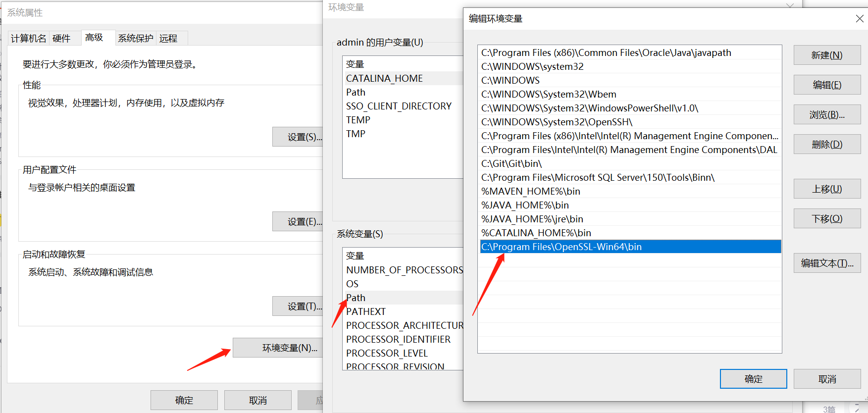The height and width of the screenshot is (413, 868).
Task: Open the 编辑文本(T)... editor
Action: (826, 263)
